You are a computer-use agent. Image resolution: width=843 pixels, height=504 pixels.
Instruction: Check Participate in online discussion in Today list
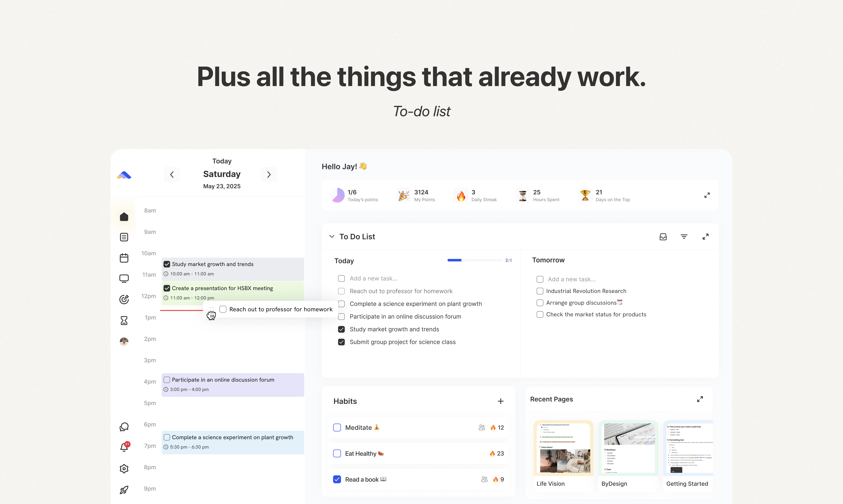pos(342,317)
